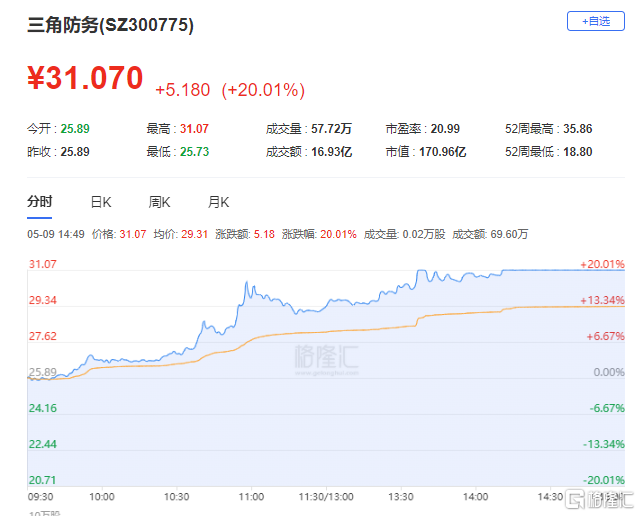Click the time axis label 10:30

pyautogui.click(x=176, y=497)
